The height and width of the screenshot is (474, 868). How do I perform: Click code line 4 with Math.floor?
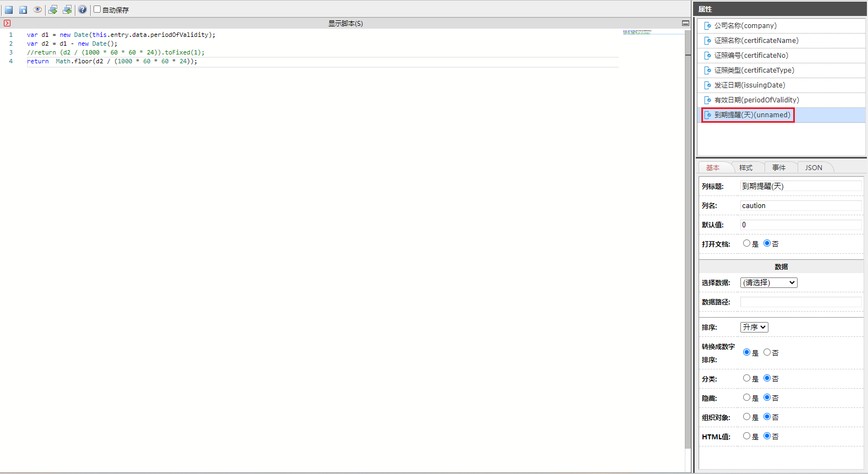tap(112, 61)
